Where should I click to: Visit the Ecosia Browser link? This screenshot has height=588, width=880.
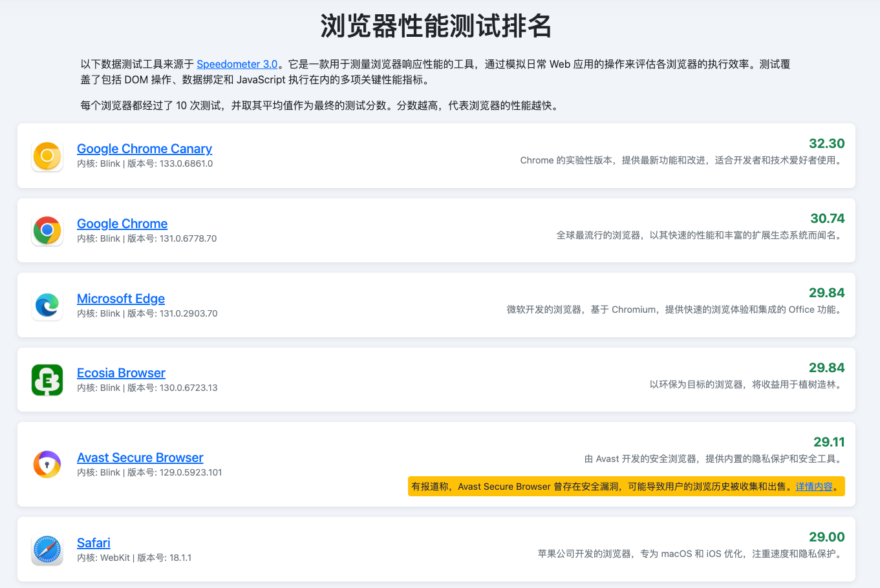121,373
